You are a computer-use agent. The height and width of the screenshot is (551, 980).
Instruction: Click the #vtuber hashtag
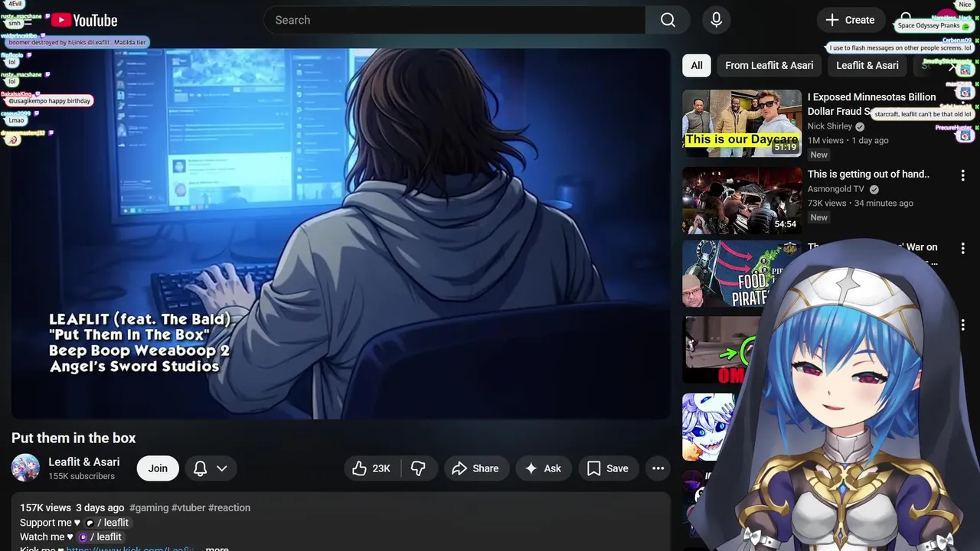pyautogui.click(x=188, y=507)
